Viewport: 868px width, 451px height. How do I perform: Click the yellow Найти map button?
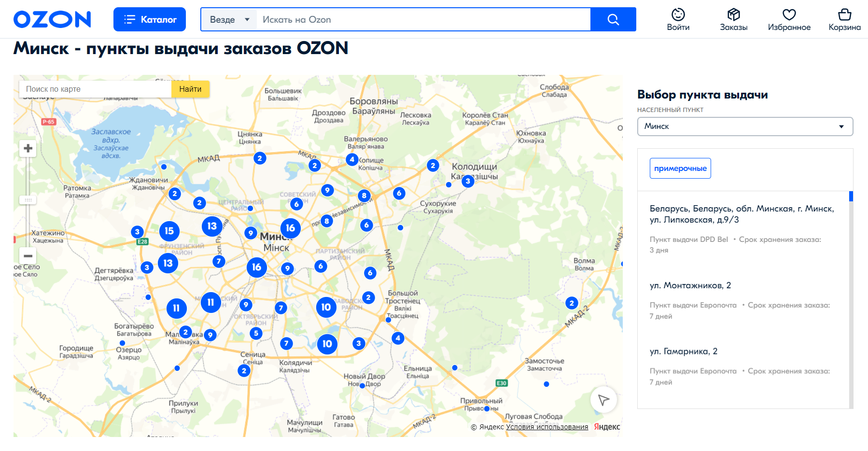tap(190, 89)
